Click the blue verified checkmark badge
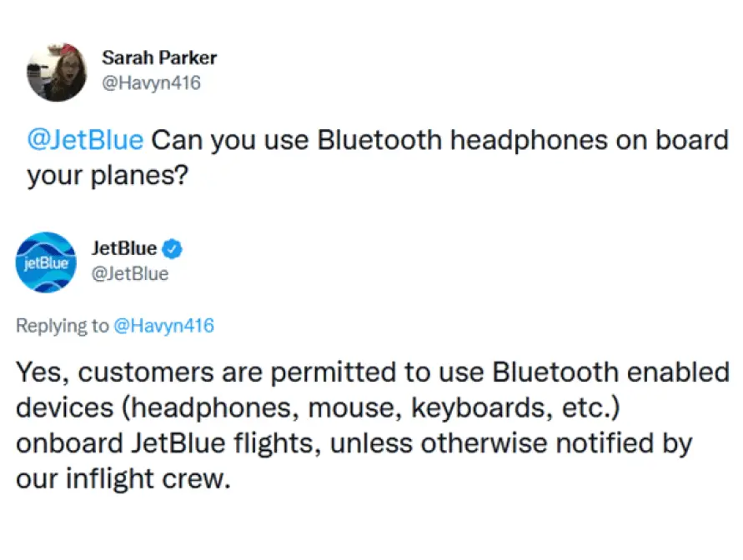Image resolution: width=743 pixels, height=560 pixels. [173, 248]
